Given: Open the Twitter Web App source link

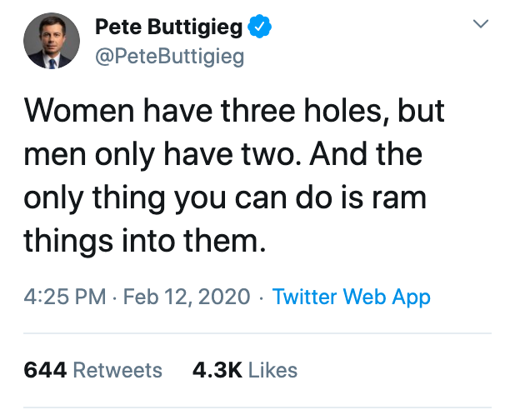Looking at the screenshot, I should (351, 297).
